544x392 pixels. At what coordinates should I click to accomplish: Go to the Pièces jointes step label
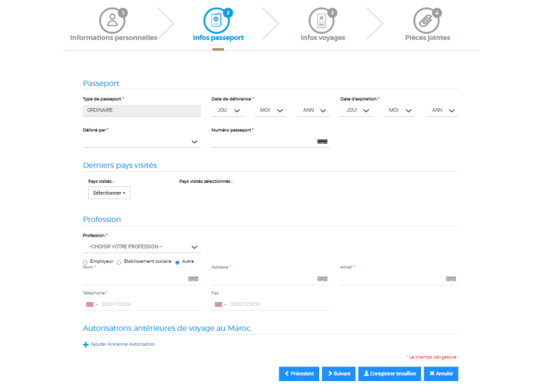427,38
